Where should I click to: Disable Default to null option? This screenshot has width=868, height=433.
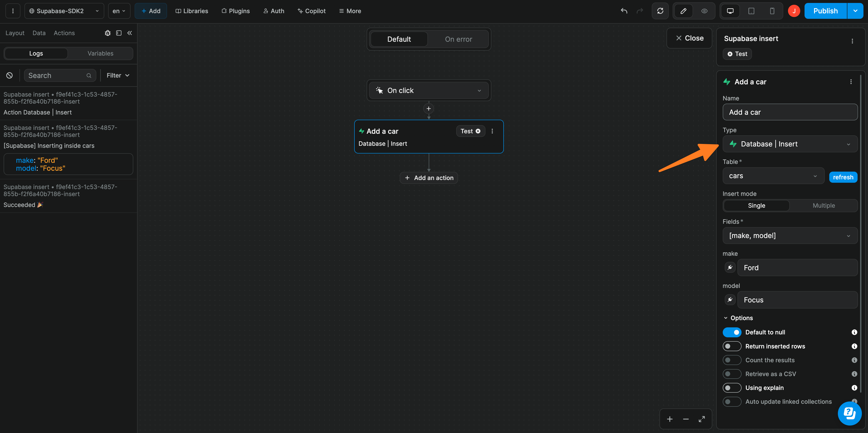[732, 332]
